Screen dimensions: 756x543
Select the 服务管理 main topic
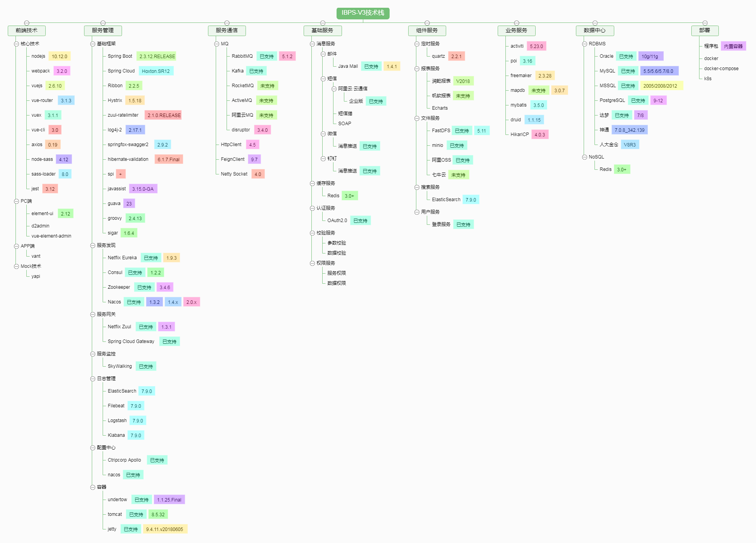click(x=103, y=31)
